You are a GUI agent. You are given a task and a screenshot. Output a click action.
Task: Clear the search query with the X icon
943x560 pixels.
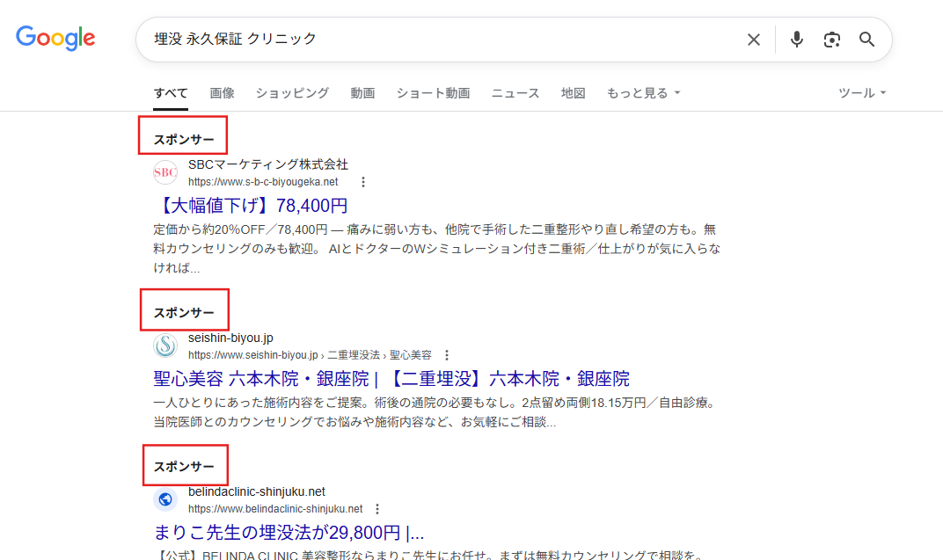754,40
